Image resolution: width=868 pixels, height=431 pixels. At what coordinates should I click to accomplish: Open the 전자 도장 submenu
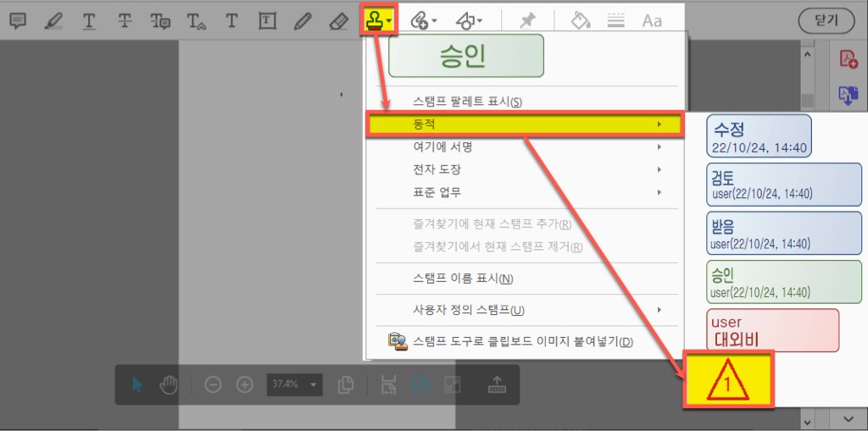526,169
